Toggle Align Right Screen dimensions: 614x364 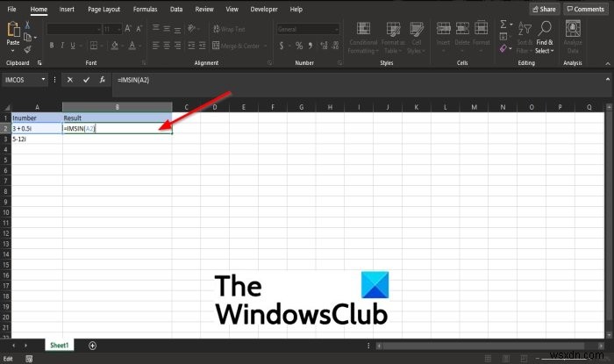(x=178, y=46)
